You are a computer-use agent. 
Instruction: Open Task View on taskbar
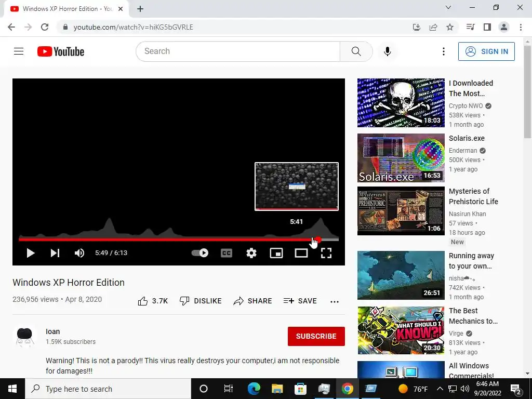coord(229,389)
